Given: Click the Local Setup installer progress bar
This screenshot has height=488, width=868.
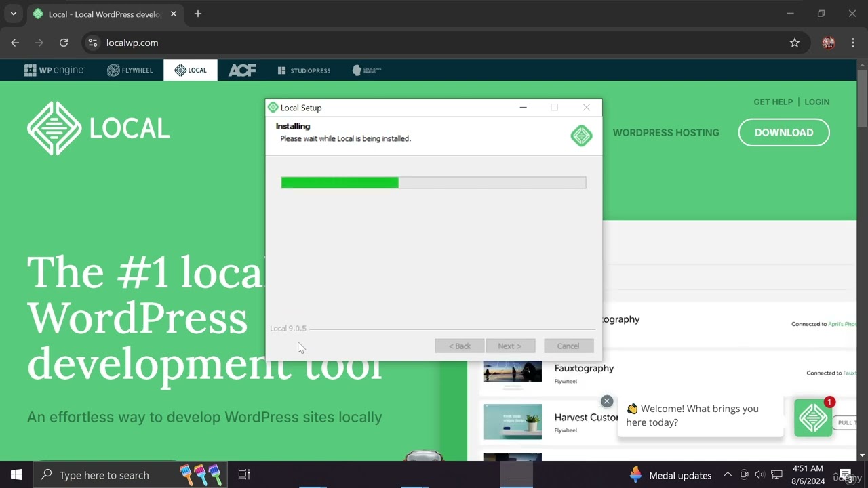Looking at the screenshot, I should 433,182.
